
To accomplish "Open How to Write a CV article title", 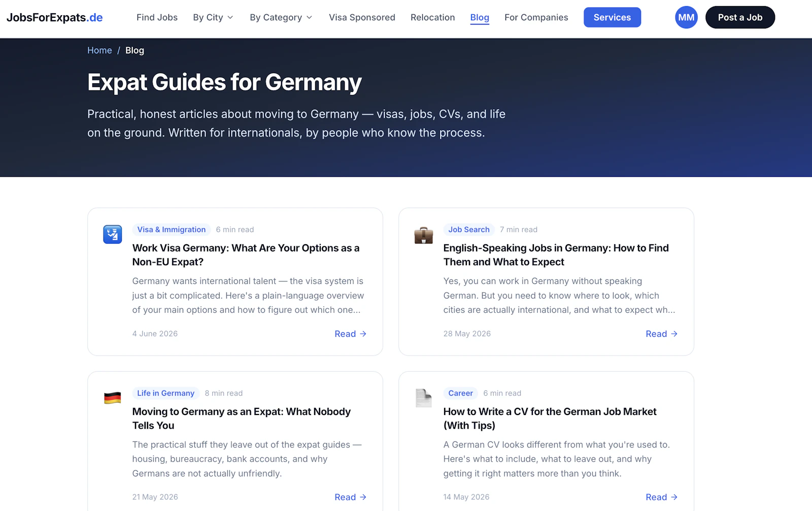I will click(x=550, y=419).
